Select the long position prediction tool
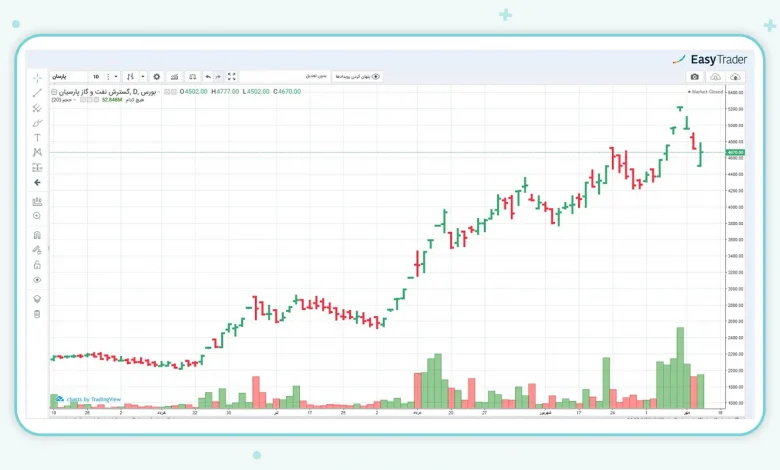Image resolution: width=780 pixels, height=470 pixels. click(37, 167)
